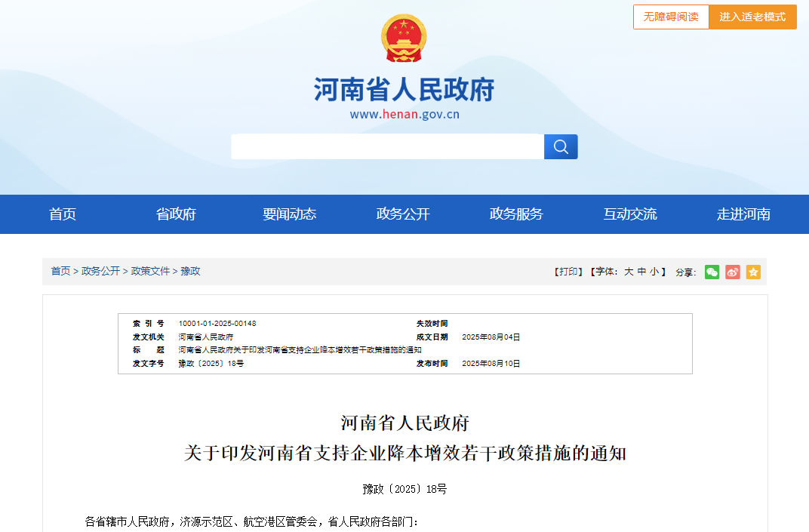Click the search input field
The image size is (809, 532).
coord(387,146)
